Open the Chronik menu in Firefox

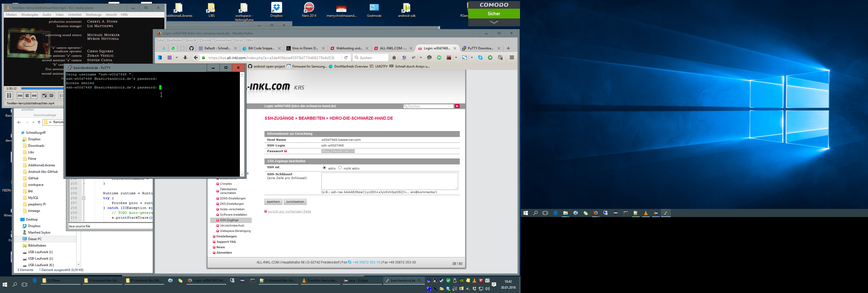click(205, 40)
